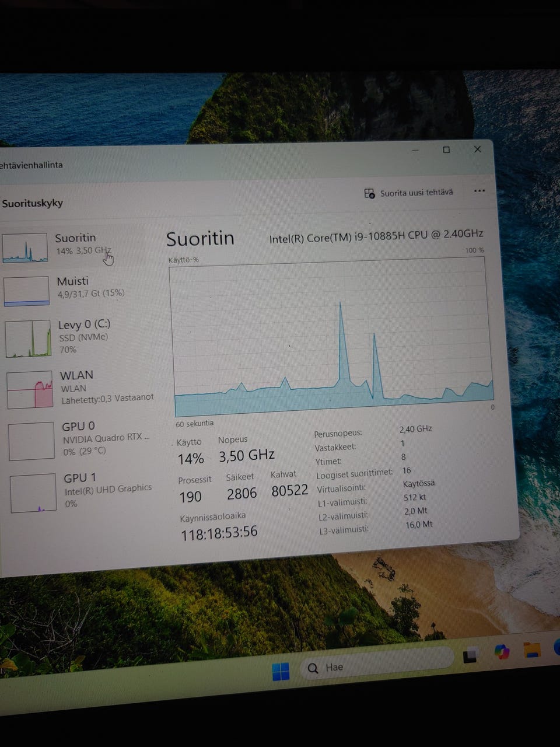Click the Käyttö value 14%

click(x=190, y=459)
